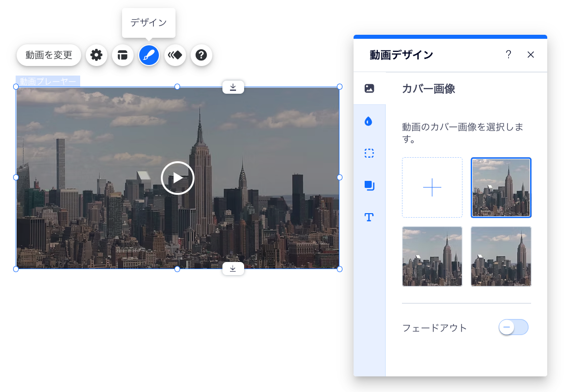Open the layout icon in toolbar

point(123,55)
